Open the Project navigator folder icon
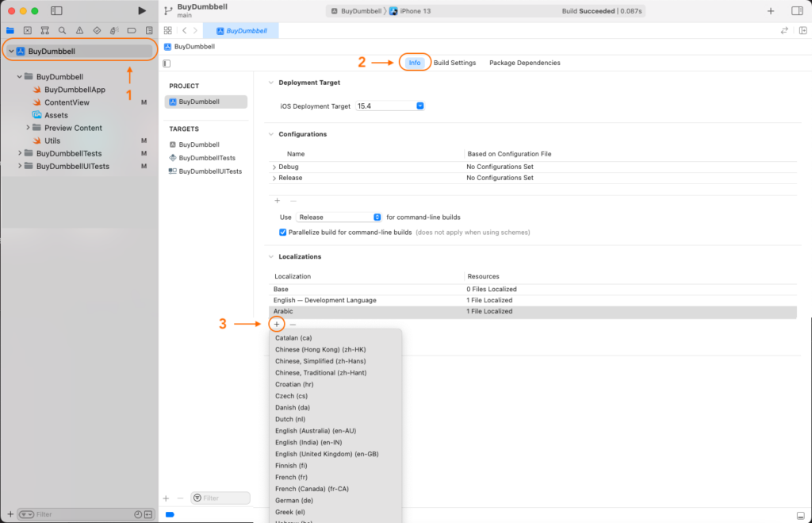 (x=10, y=31)
